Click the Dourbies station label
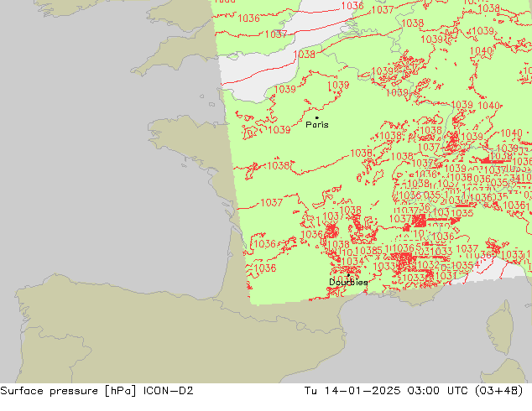 coord(348,282)
